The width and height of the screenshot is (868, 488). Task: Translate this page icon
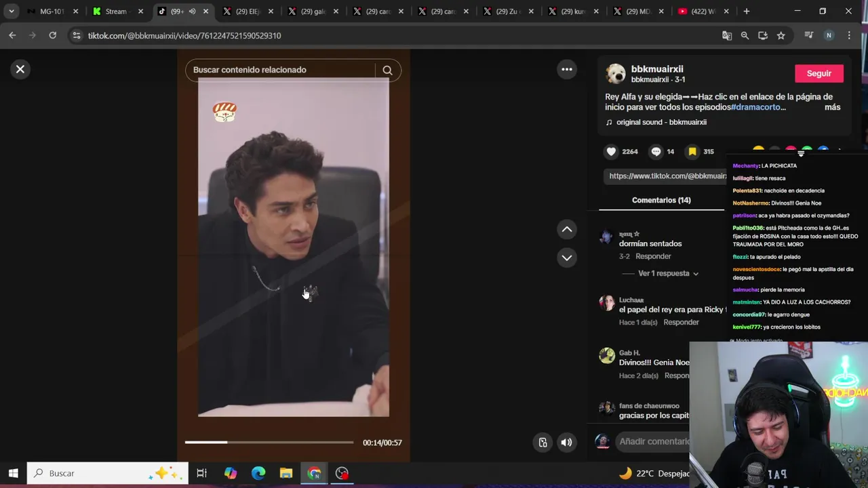pyautogui.click(x=727, y=35)
